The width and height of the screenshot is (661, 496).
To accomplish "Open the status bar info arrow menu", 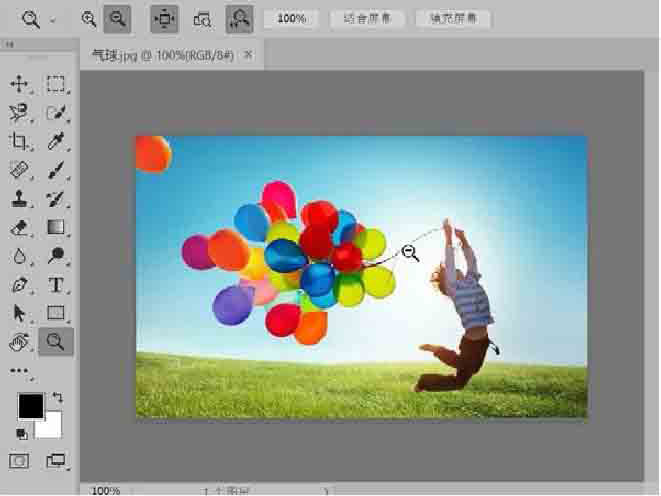I will [326, 491].
